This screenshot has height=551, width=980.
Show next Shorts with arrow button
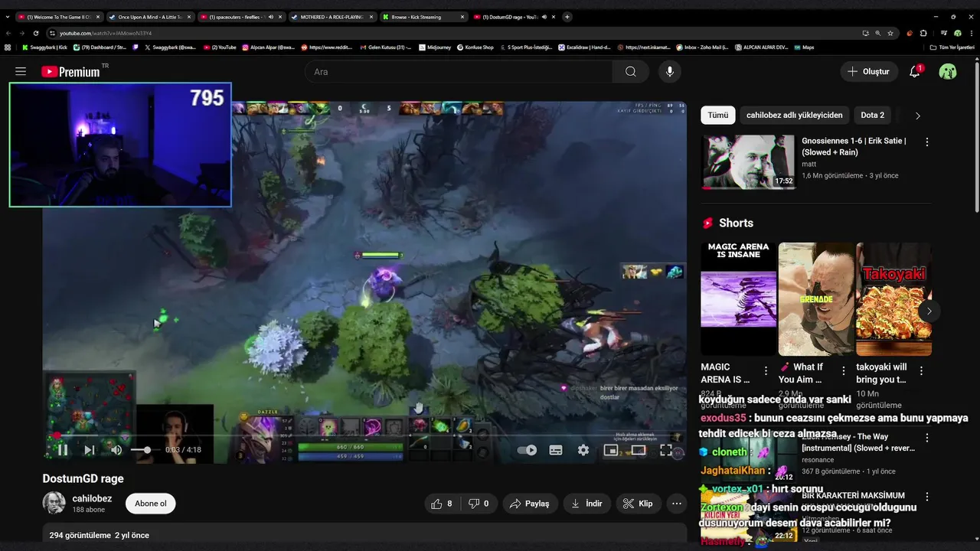tap(929, 311)
